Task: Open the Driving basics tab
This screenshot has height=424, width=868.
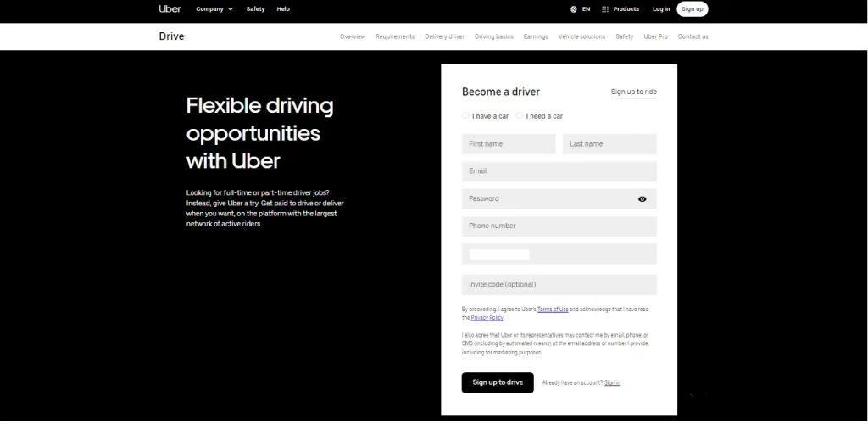Action: pos(494,36)
